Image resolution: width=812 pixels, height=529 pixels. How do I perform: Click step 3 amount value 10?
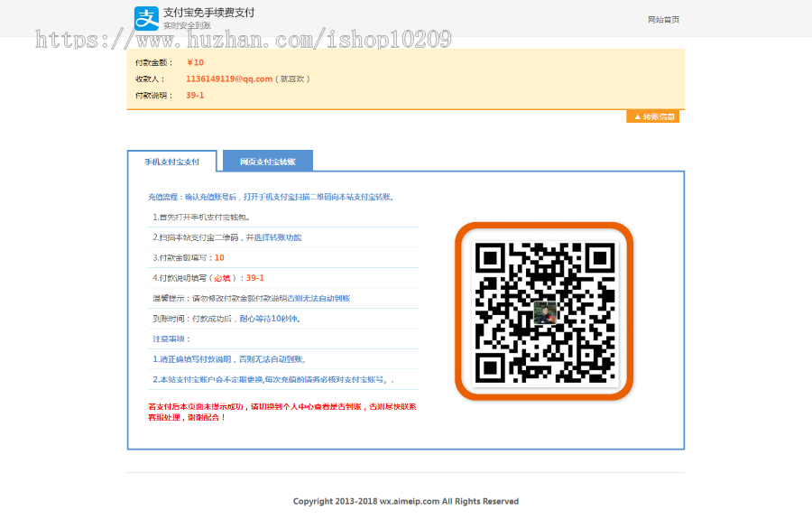[219, 257]
